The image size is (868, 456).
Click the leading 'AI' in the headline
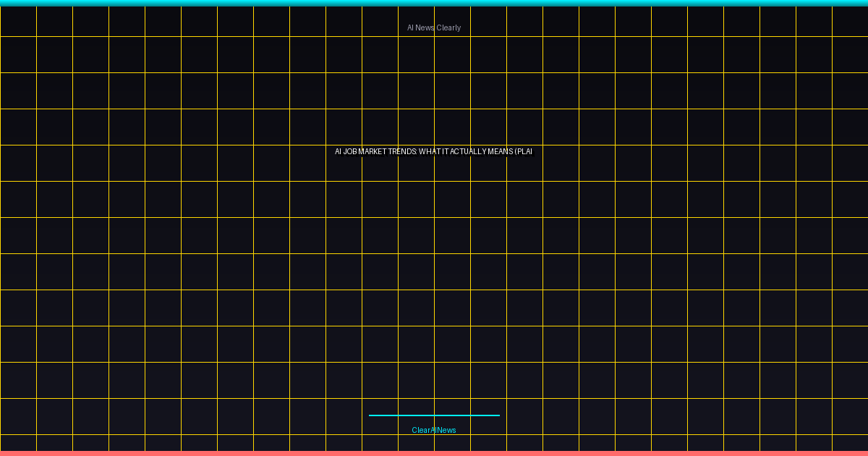pyautogui.click(x=338, y=152)
